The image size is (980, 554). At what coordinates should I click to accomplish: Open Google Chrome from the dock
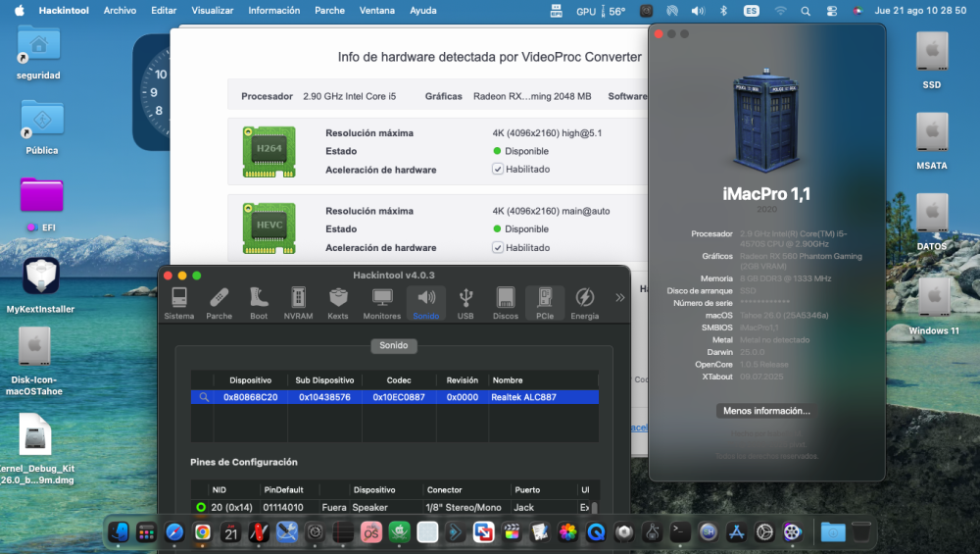coord(203,532)
